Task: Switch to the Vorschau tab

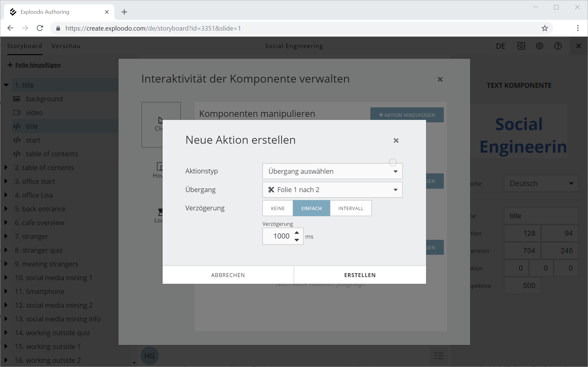Action: (x=66, y=46)
